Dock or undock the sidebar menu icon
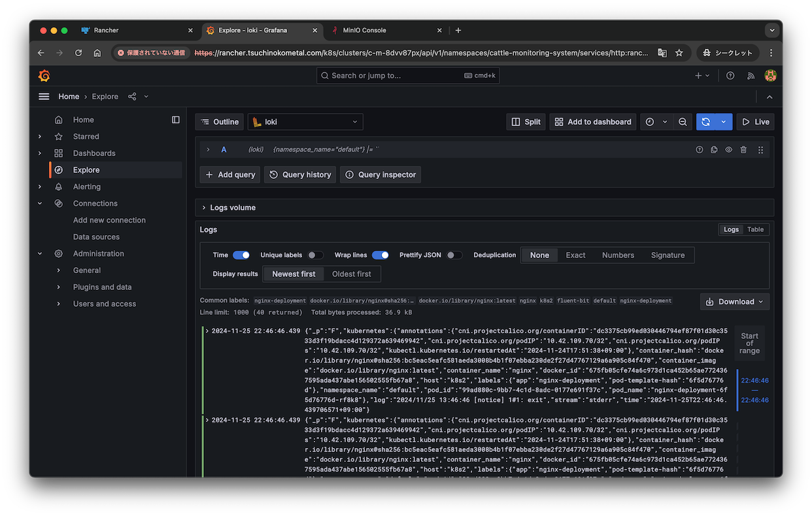Viewport: 812px width, 516px height. tap(176, 120)
